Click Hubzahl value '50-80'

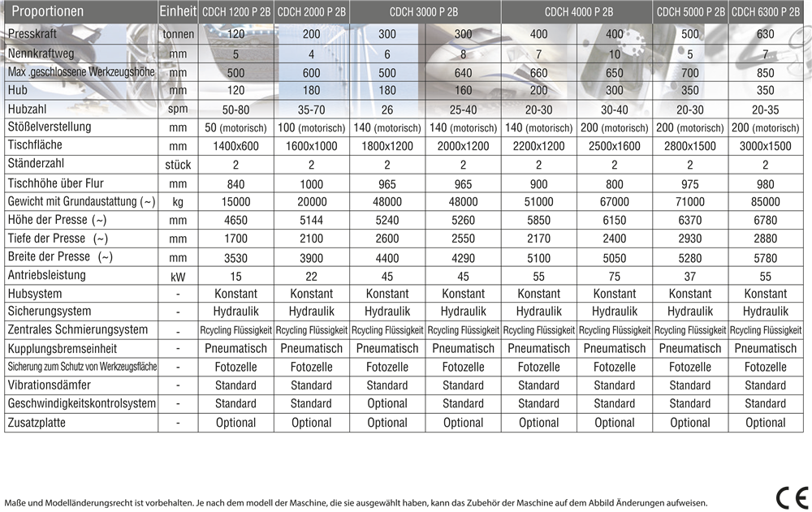[235, 110]
